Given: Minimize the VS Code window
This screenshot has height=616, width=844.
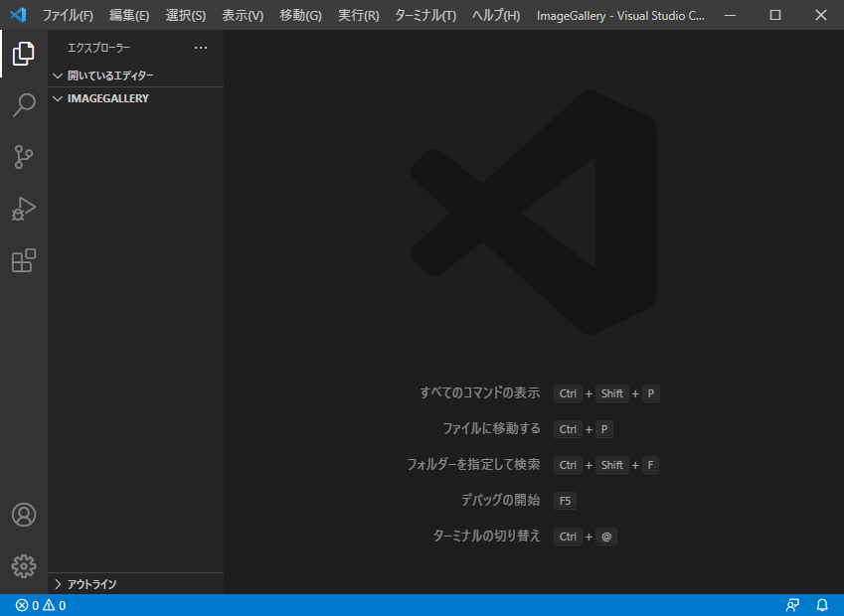Looking at the screenshot, I should [730, 15].
